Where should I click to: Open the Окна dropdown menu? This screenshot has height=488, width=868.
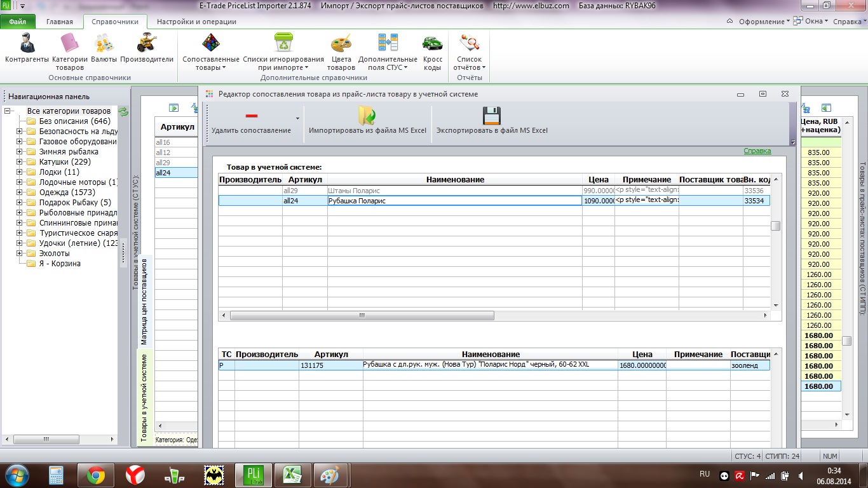tap(811, 21)
